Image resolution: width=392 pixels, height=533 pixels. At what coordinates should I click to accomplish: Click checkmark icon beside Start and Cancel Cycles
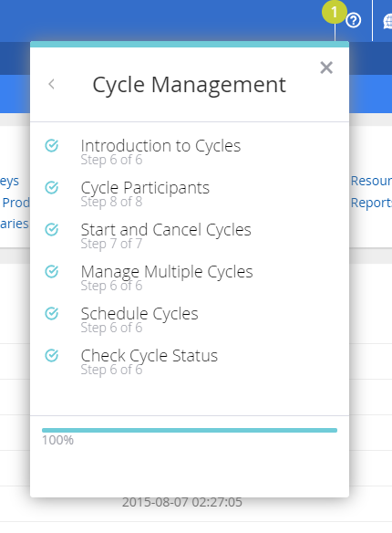[x=52, y=229]
